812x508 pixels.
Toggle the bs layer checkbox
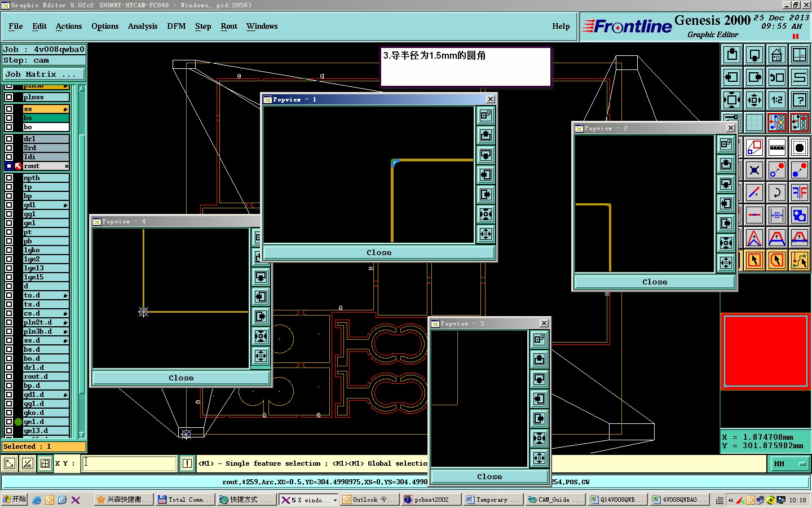tap(9, 118)
